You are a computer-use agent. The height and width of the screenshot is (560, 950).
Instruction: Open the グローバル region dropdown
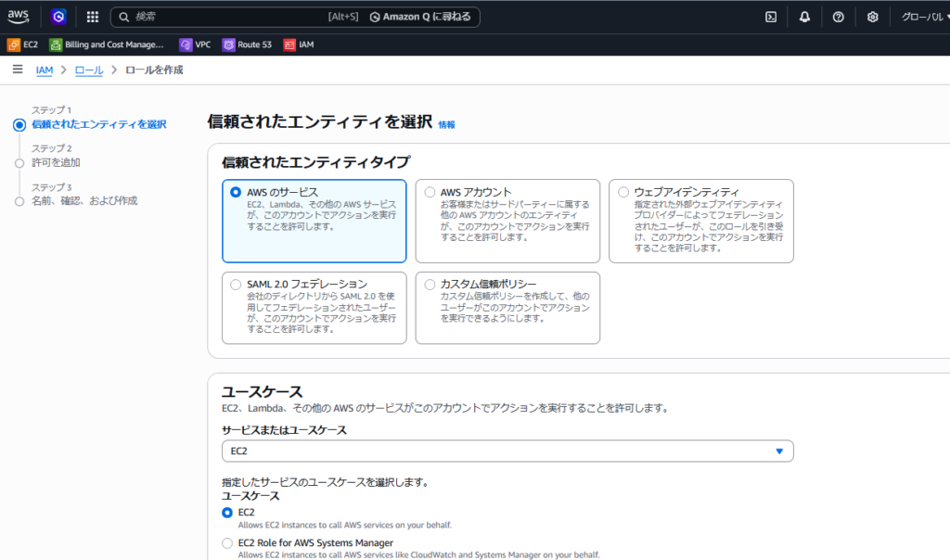coord(921,17)
